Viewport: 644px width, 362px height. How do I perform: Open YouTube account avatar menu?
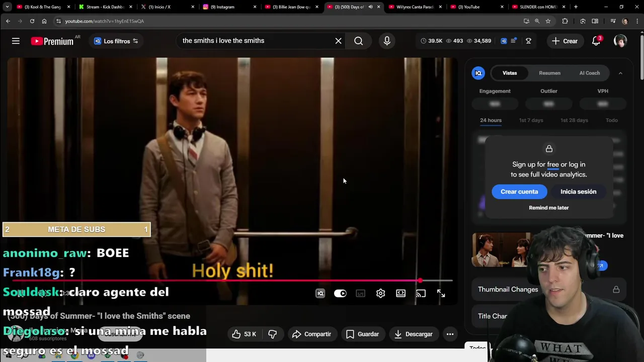pos(620,41)
